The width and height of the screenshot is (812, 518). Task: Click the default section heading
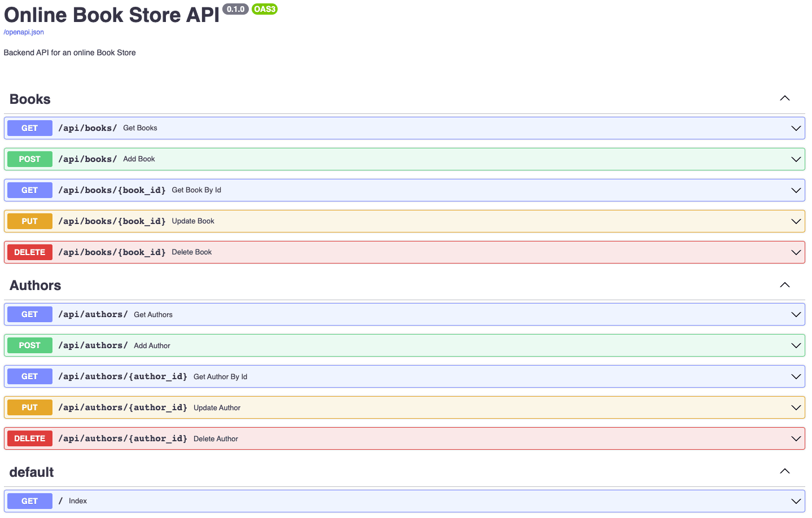(x=32, y=472)
